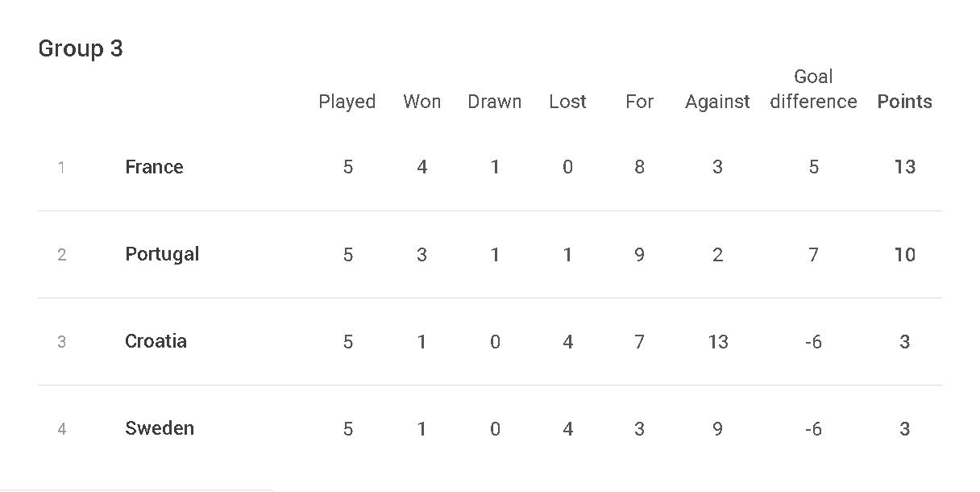
Task: Click Portugal's 9 goals for value
Action: point(639,255)
